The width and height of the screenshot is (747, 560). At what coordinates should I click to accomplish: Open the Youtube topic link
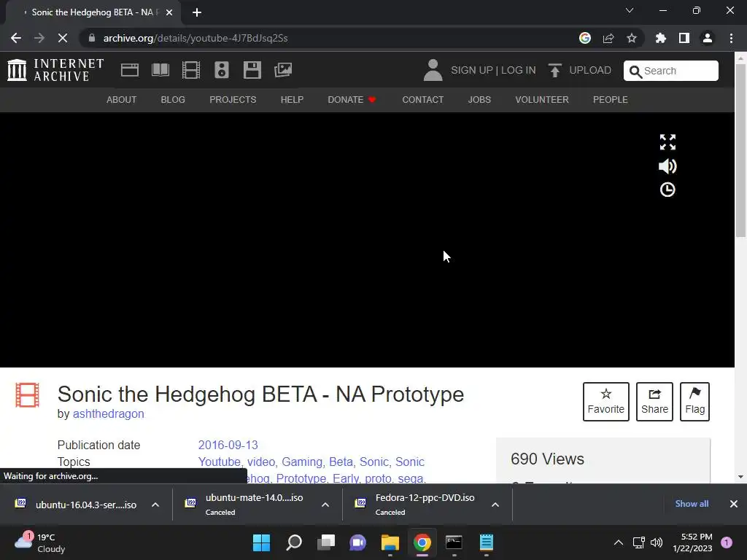[x=219, y=462]
